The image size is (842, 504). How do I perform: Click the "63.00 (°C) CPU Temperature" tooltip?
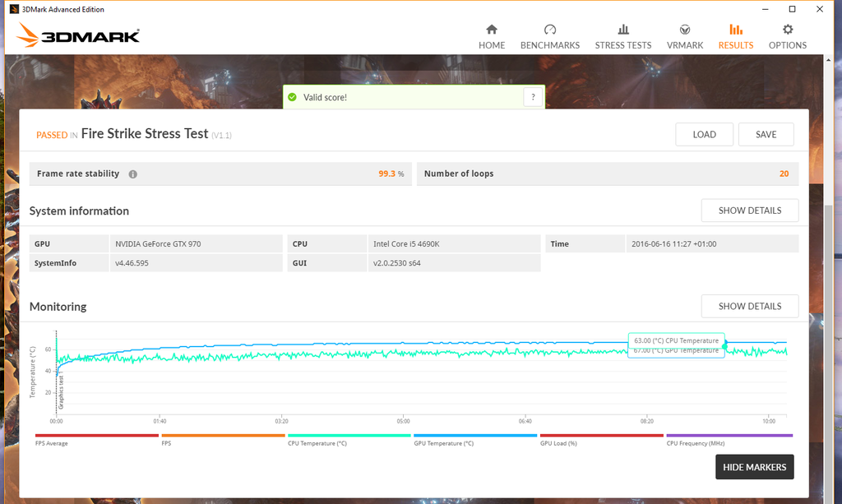click(676, 340)
